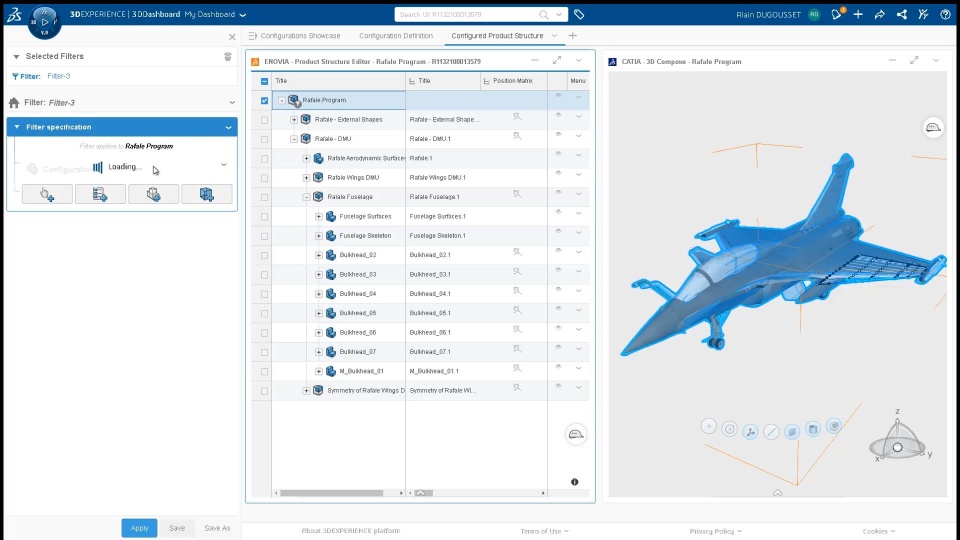Click the Share arrow icon
960x540 pixels.
(880, 14)
